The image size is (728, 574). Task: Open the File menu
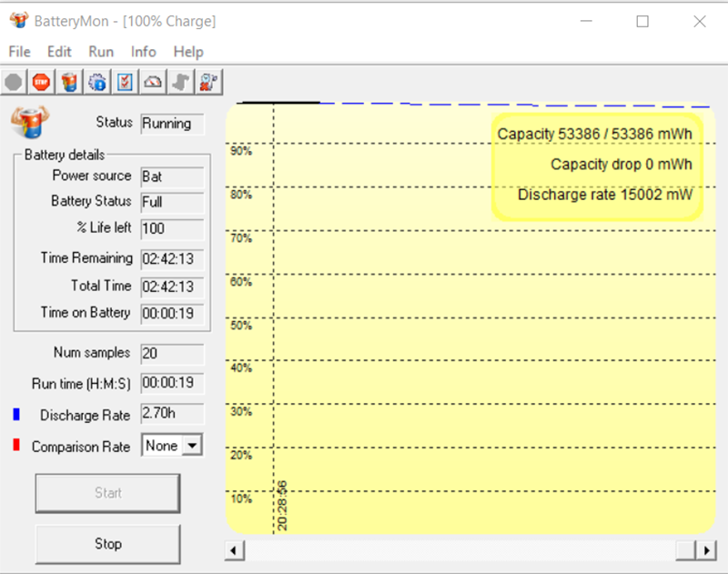[x=19, y=52]
